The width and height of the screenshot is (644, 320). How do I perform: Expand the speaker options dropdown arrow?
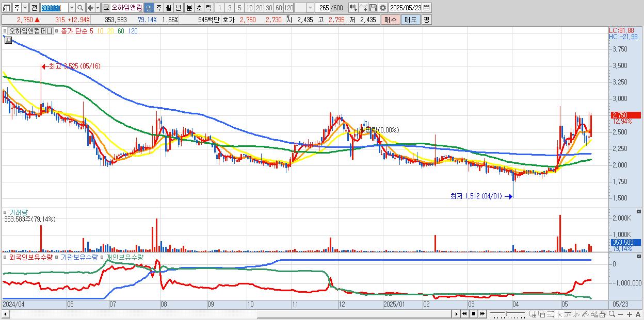coord(98,8)
